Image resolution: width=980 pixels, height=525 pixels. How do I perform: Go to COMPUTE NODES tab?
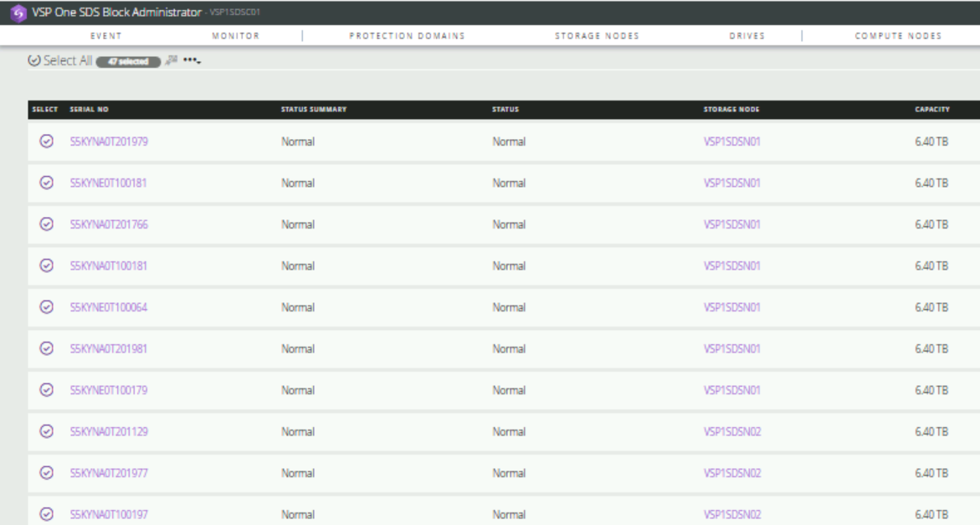tap(898, 36)
